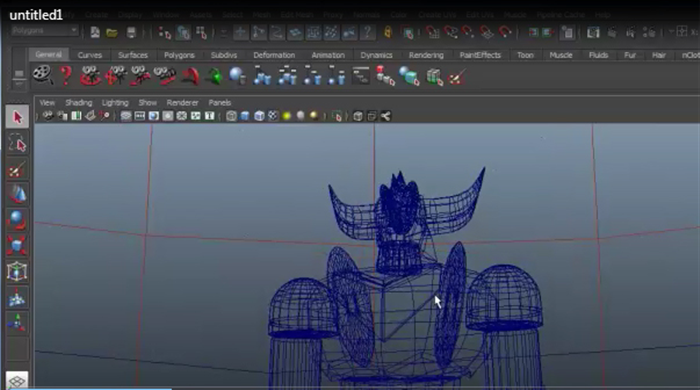Toggle construction history icon
The height and width of the screenshot is (390, 700).
[x=567, y=33]
